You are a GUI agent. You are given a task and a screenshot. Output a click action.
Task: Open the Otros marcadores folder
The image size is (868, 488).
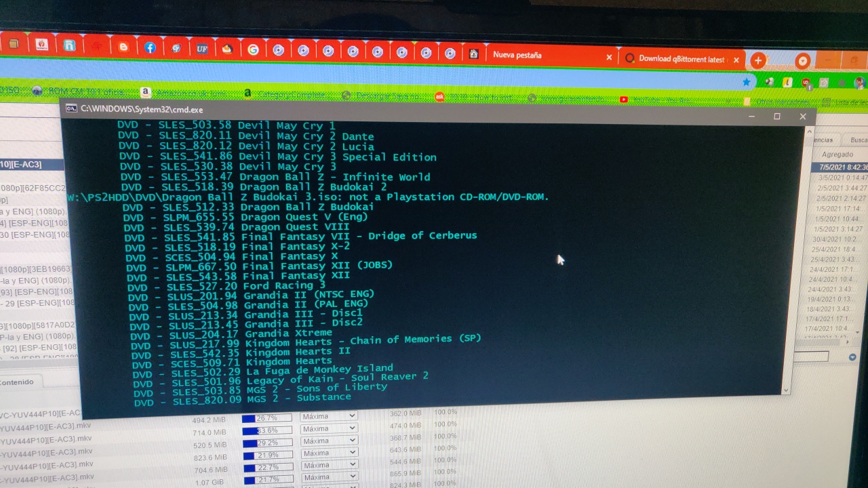pos(778,101)
